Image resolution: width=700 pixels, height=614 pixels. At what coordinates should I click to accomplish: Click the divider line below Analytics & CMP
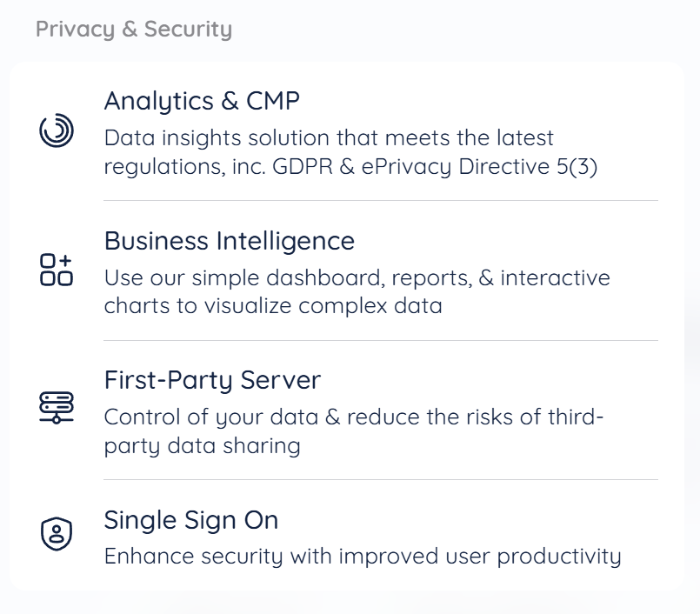[380, 201]
